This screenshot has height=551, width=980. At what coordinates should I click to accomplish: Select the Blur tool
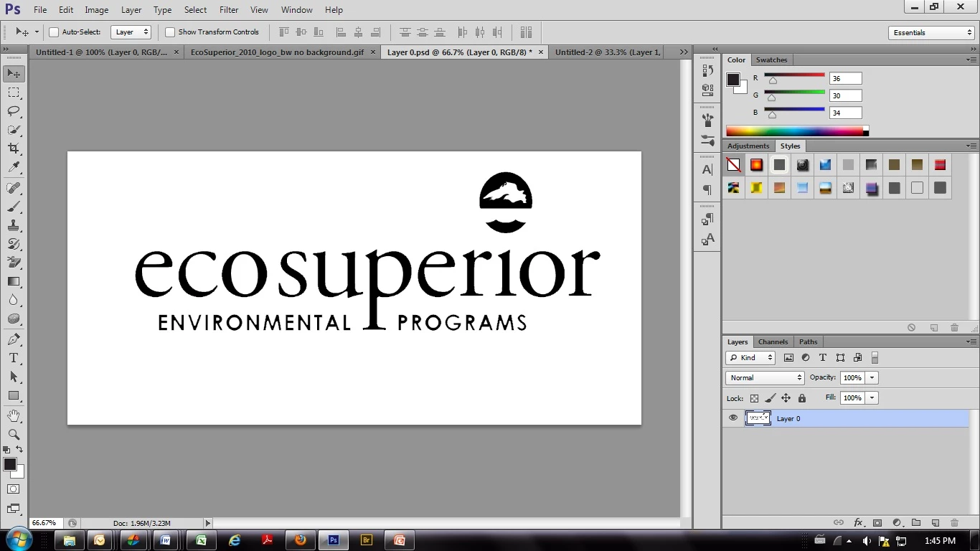(14, 300)
